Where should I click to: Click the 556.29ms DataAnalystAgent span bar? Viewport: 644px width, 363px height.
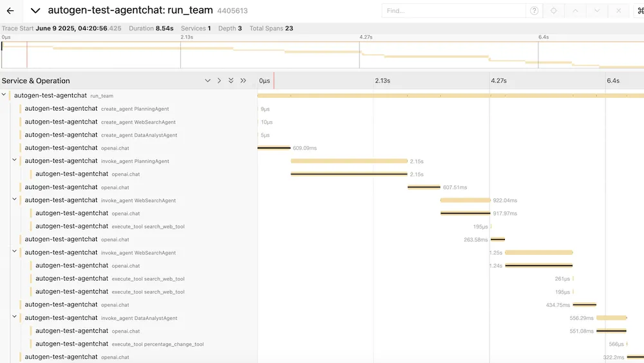pos(612,318)
